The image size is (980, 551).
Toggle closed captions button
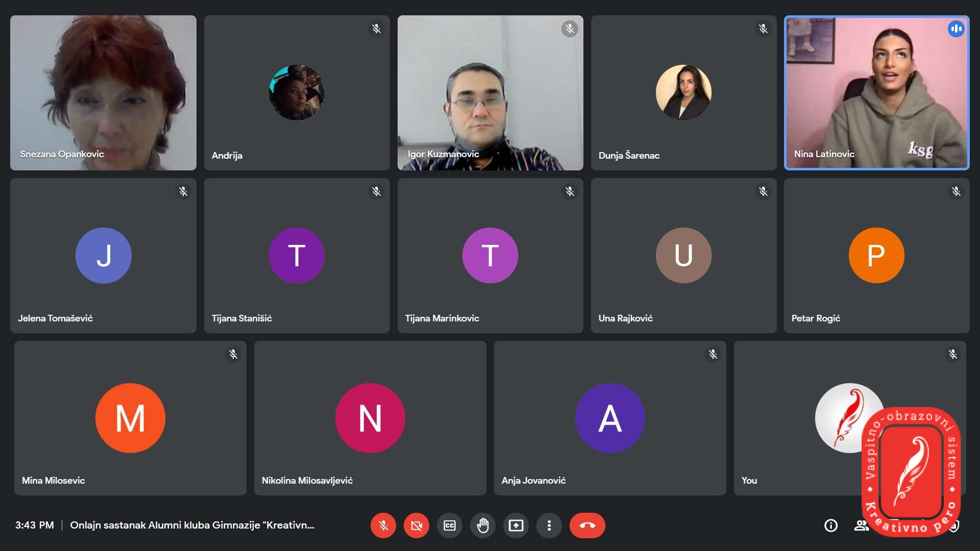click(x=450, y=525)
